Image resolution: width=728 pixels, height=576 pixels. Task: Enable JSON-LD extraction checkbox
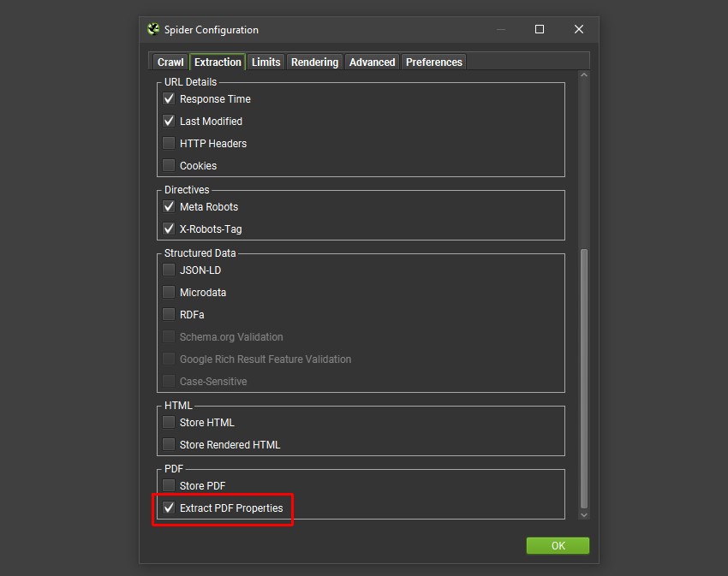click(169, 270)
